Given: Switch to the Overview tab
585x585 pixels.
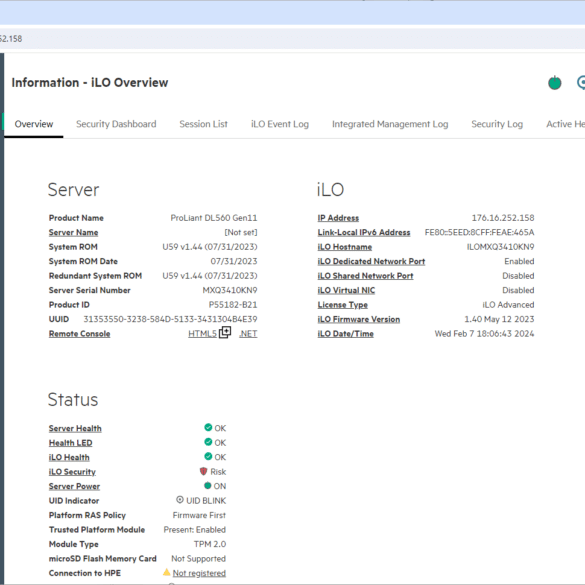Looking at the screenshot, I should tap(34, 124).
